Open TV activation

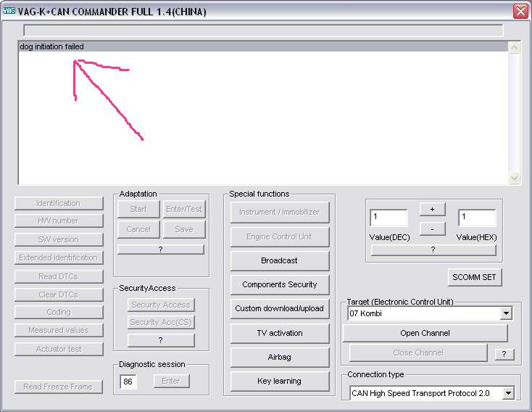[x=280, y=333]
